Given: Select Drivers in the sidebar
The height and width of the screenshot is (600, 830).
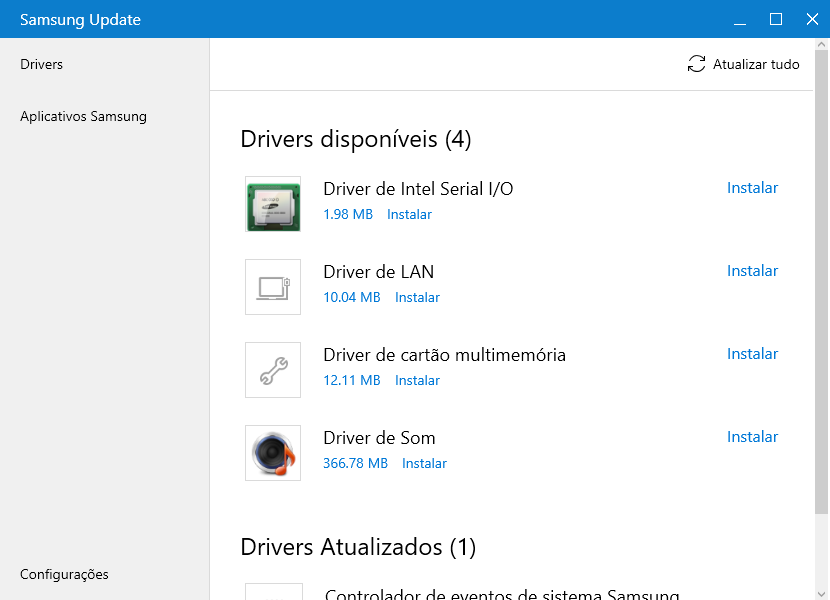Looking at the screenshot, I should coord(41,63).
